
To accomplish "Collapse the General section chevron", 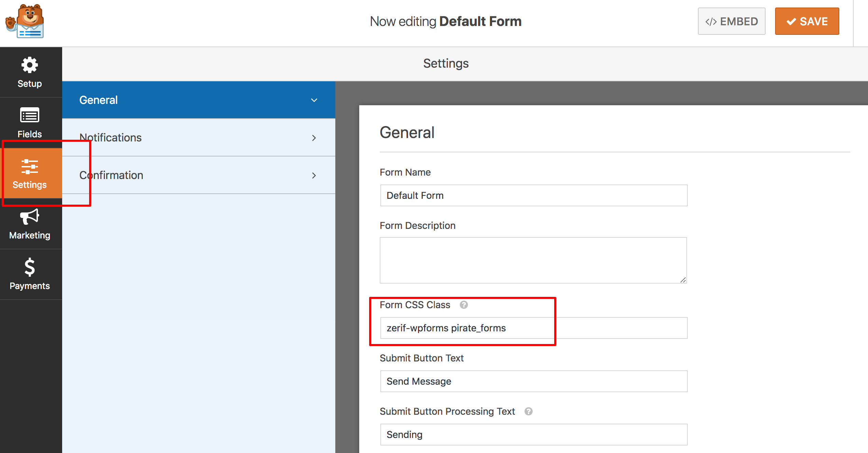I will coord(314,100).
